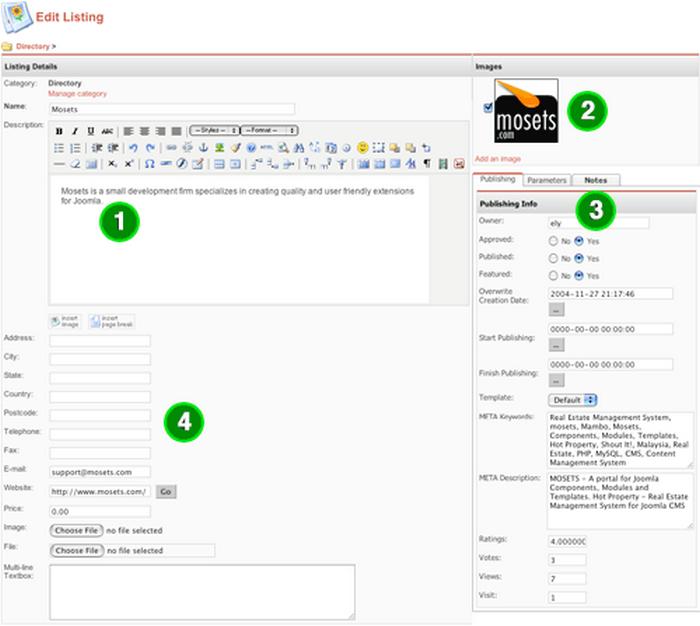Click the subscript icon in the editor

point(113,163)
